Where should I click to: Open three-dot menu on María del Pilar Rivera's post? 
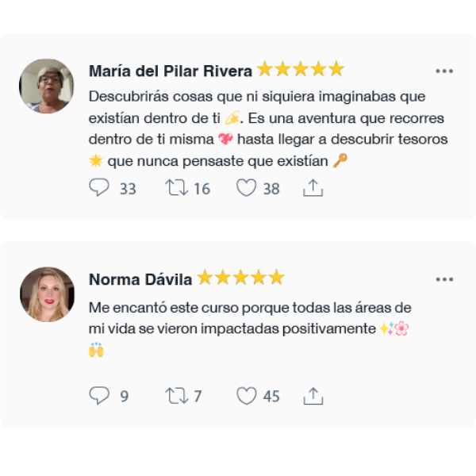point(444,71)
